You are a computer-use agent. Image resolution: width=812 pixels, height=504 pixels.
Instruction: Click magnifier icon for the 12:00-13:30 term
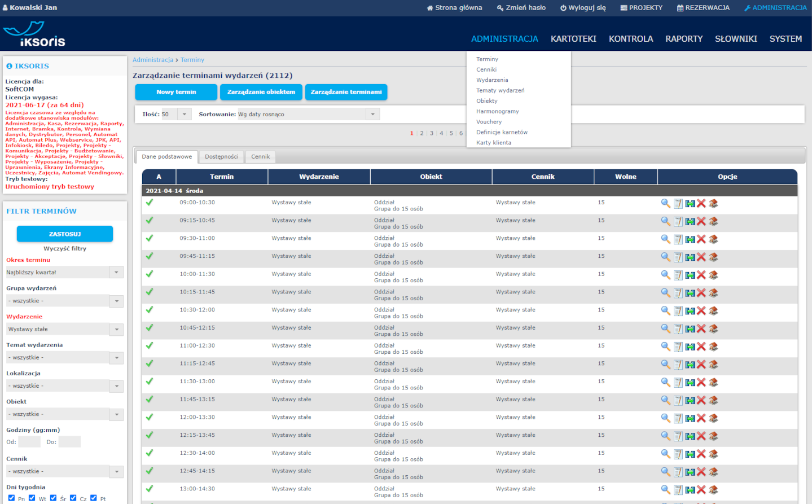(x=665, y=418)
